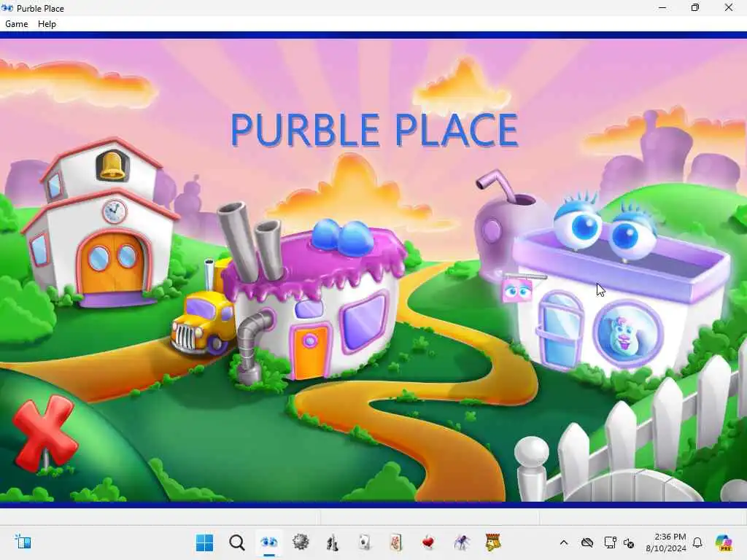Open Spider Solitaire from the taskbar
This screenshot has width=747, height=560.
(461, 542)
